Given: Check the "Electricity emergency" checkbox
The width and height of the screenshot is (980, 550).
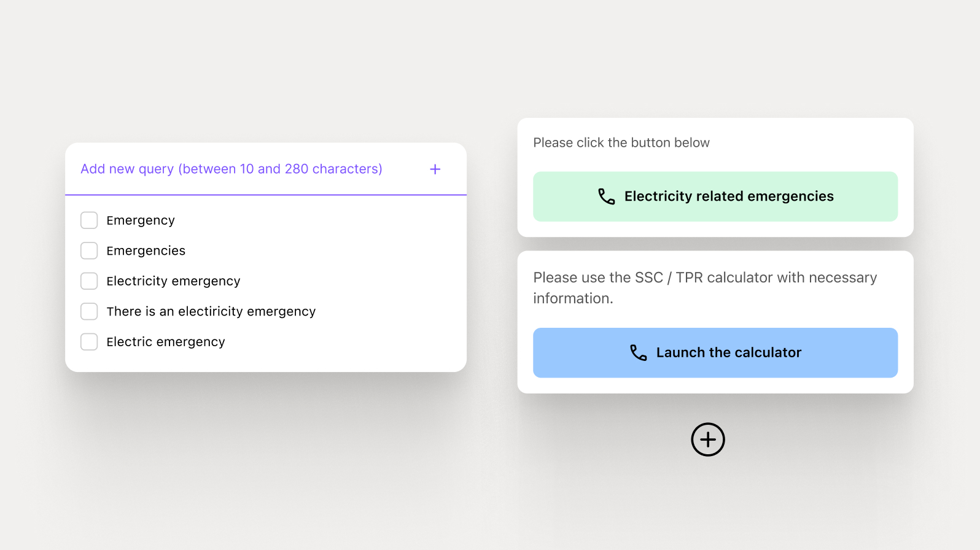Looking at the screenshot, I should tap(89, 281).
